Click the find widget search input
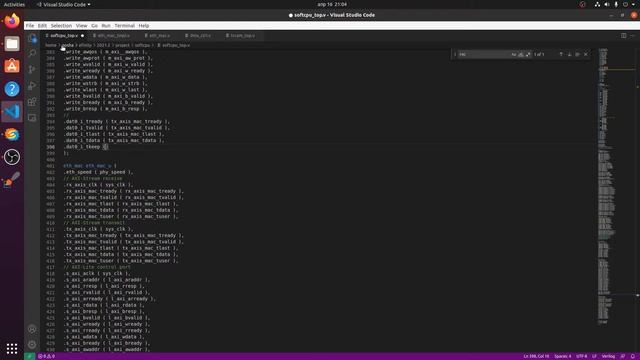640x360 pixels. 484,54
